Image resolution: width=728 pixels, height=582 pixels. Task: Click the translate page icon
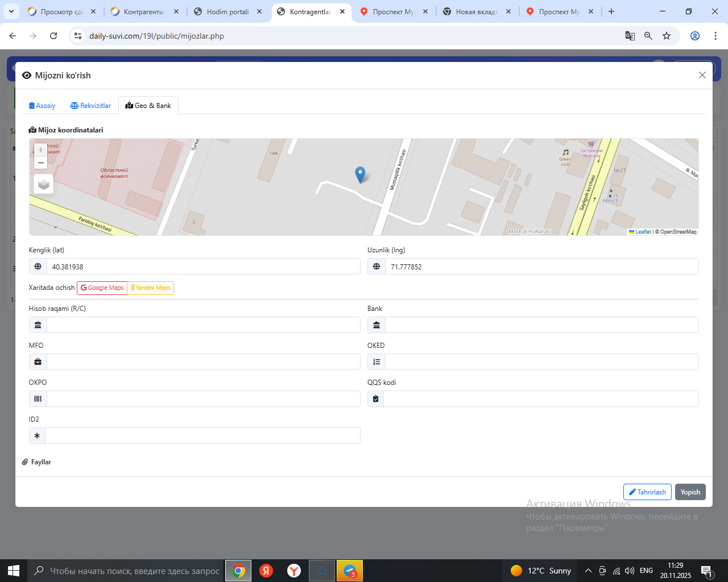click(630, 36)
